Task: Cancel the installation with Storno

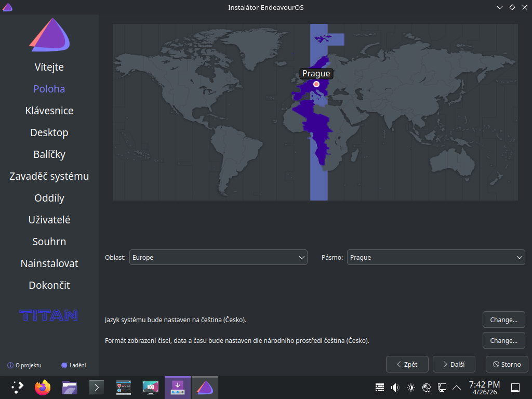Action: pyautogui.click(x=507, y=364)
